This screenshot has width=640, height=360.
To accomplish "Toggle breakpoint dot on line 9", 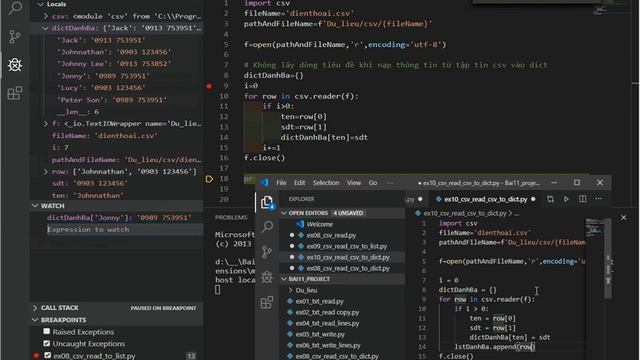I will [x=209, y=86].
